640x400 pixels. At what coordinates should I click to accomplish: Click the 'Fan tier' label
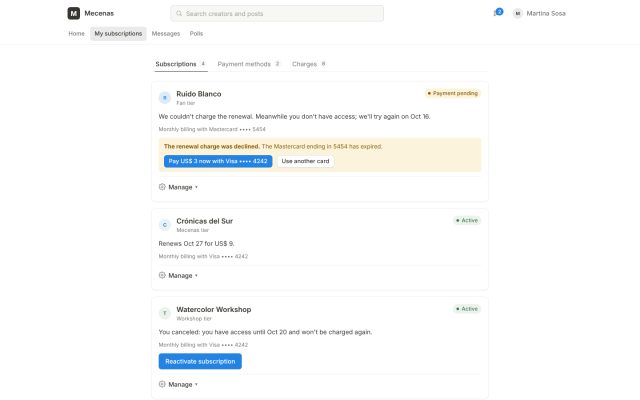click(x=185, y=103)
